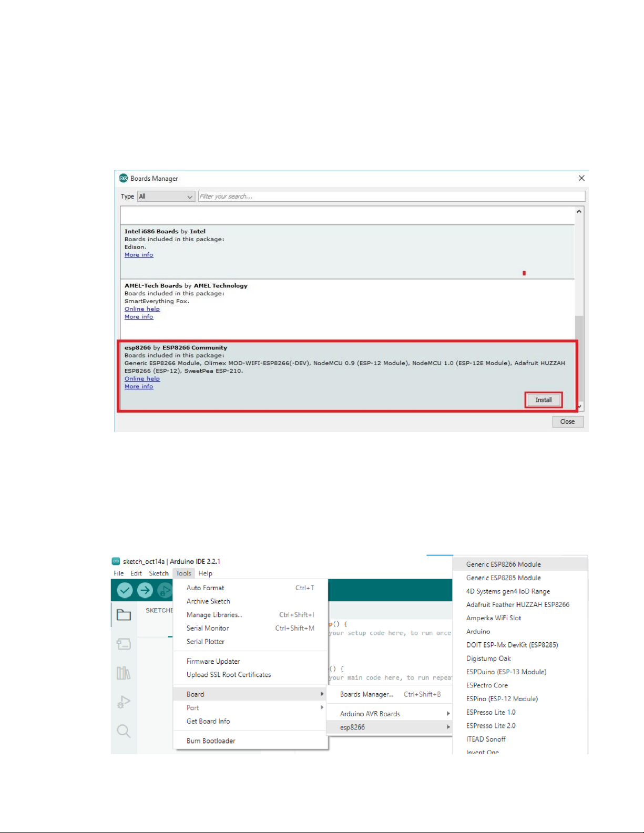Image resolution: width=644 pixels, height=833 pixels.
Task: Select ESPresso Lite 1.0 board
Action: (x=520, y=712)
